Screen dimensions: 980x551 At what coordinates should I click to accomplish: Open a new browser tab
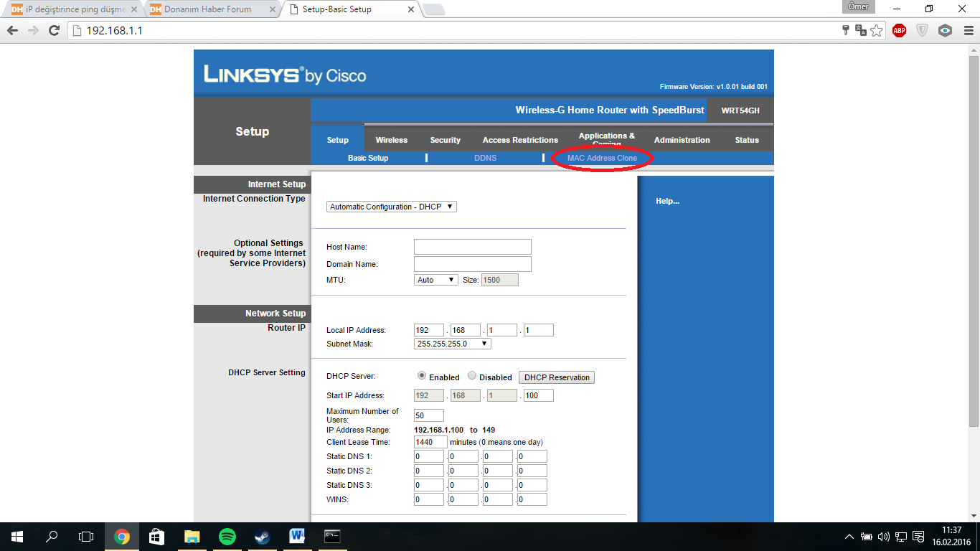(x=434, y=9)
